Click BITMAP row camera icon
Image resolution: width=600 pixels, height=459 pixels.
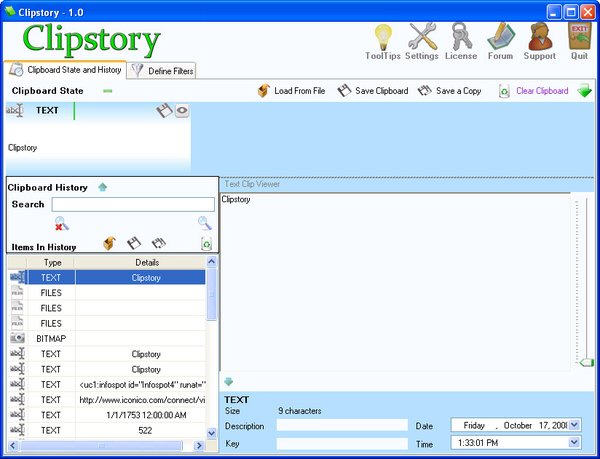coord(17,339)
